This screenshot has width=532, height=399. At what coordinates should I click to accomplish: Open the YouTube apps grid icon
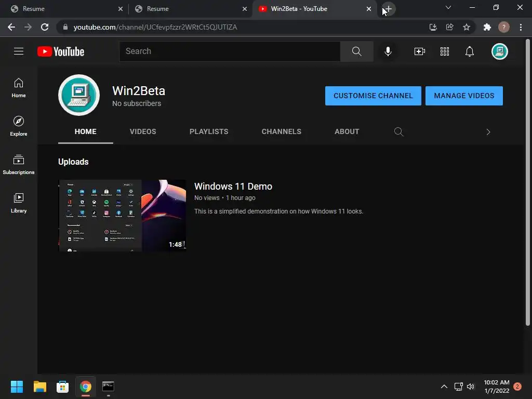pos(445,51)
